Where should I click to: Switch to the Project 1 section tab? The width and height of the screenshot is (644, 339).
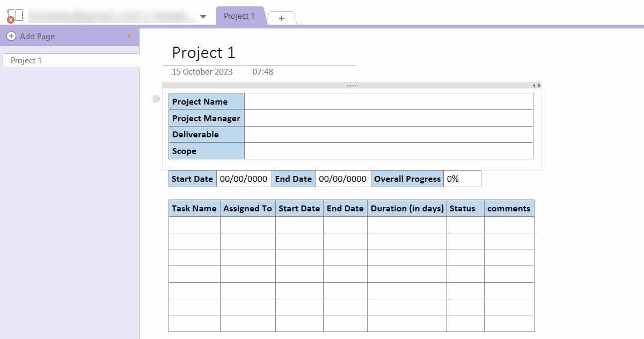pos(239,16)
